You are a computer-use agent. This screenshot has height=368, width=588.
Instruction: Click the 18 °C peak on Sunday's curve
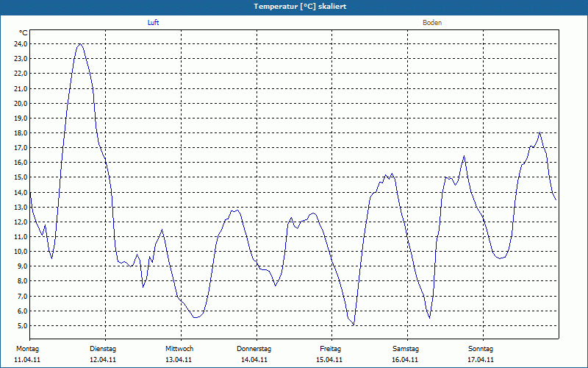tap(539, 132)
